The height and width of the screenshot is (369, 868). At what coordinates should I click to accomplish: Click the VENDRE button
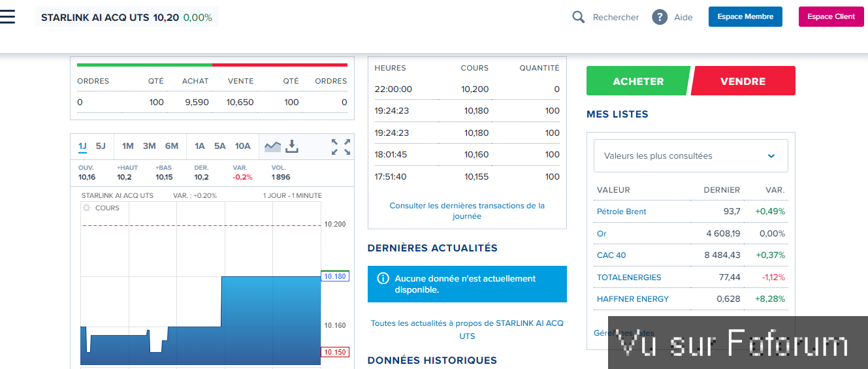(743, 81)
